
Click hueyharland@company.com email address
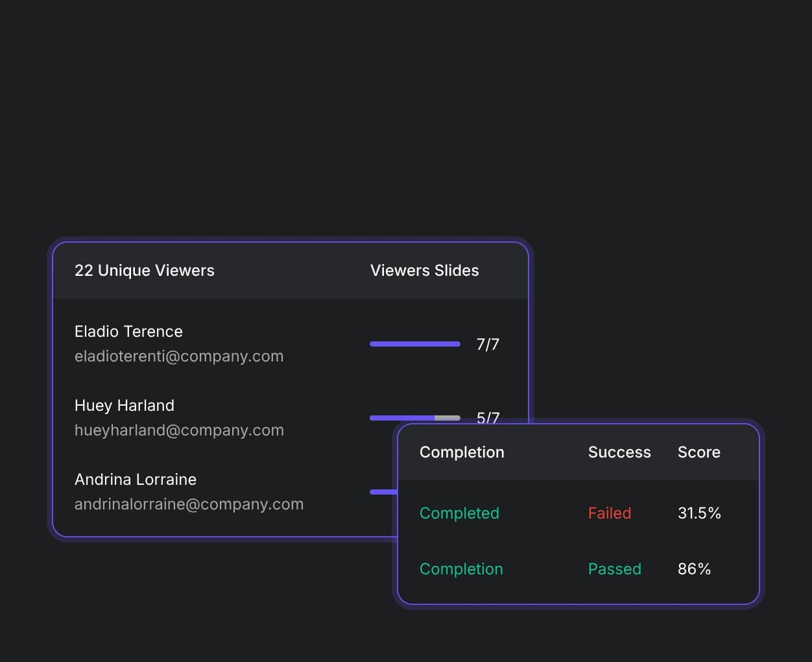point(179,430)
